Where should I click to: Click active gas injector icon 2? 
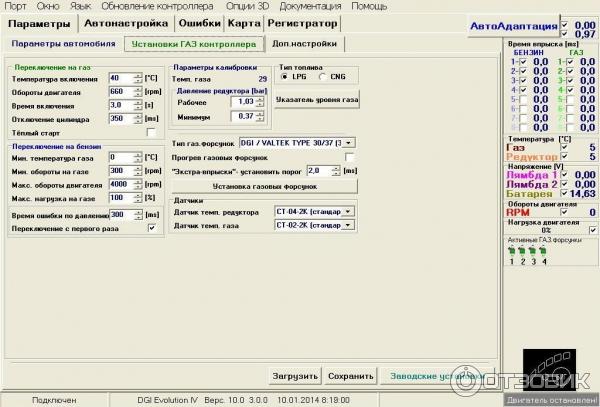click(x=524, y=250)
